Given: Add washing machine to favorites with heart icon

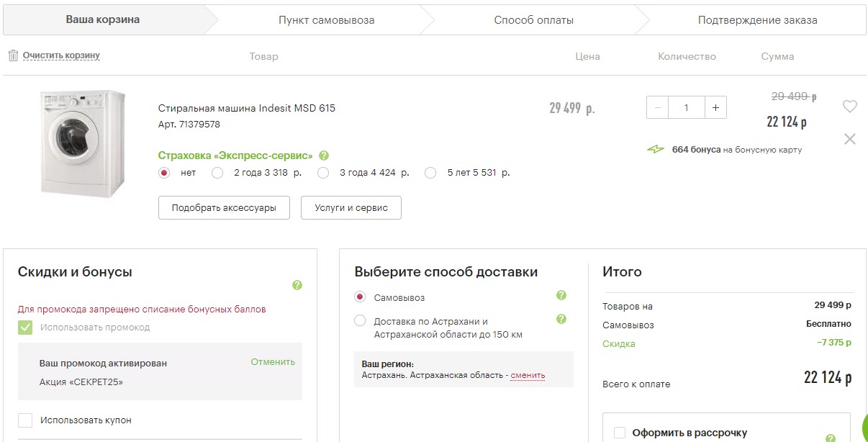Looking at the screenshot, I should (x=849, y=107).
